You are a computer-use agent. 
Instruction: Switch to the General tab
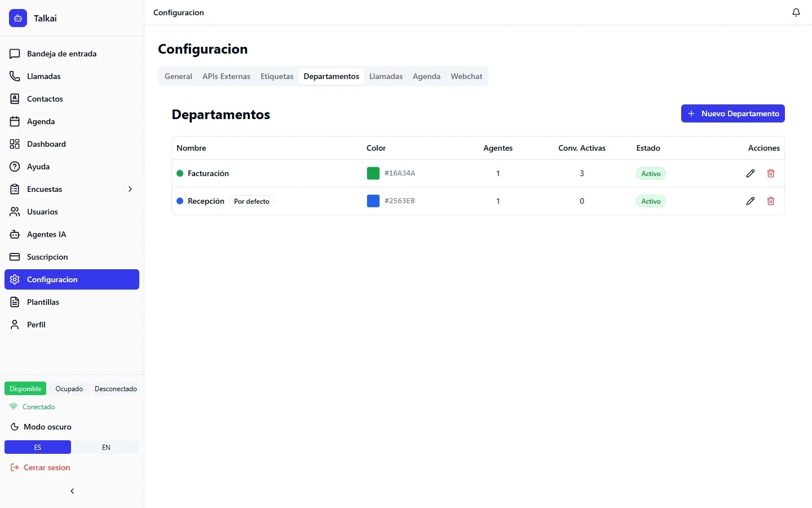[178, 76]
